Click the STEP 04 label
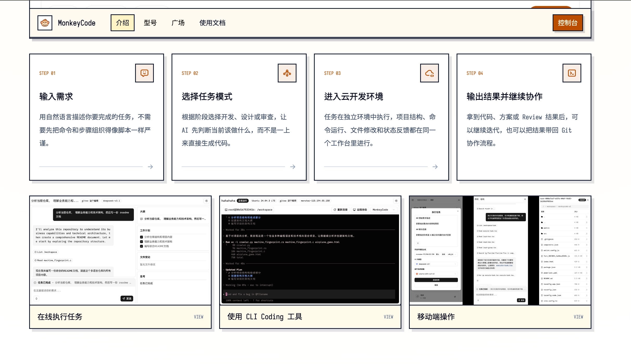 click(x=475, y=73)
